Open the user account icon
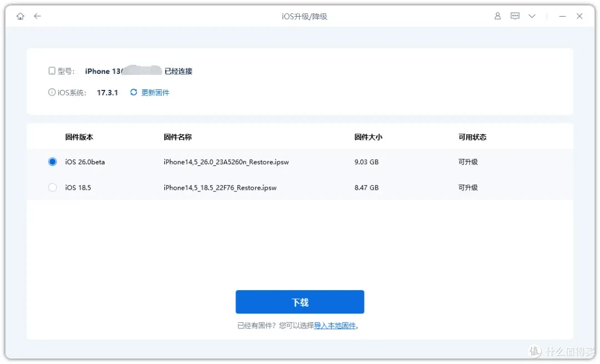 pyautogui.click(x=497, y=16)
